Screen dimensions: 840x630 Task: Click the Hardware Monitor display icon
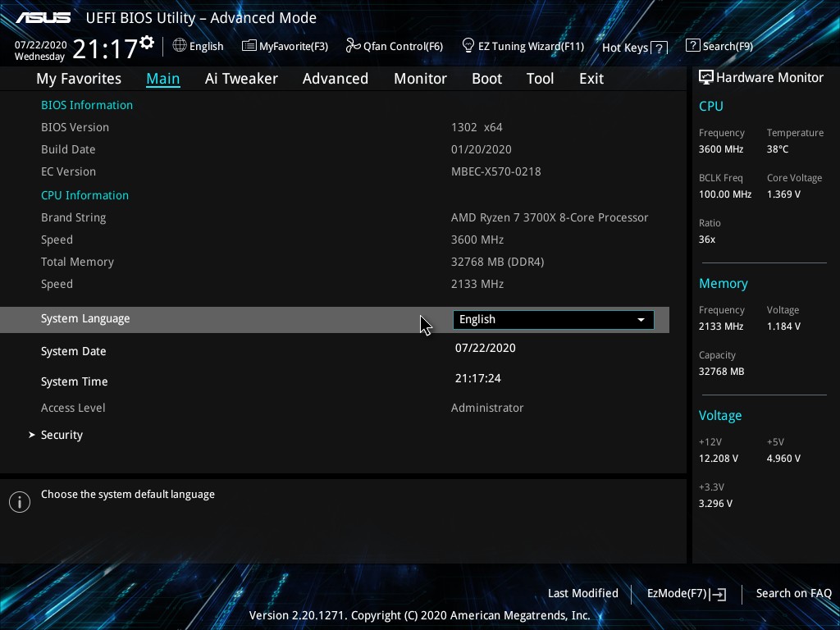pos(705,77)
